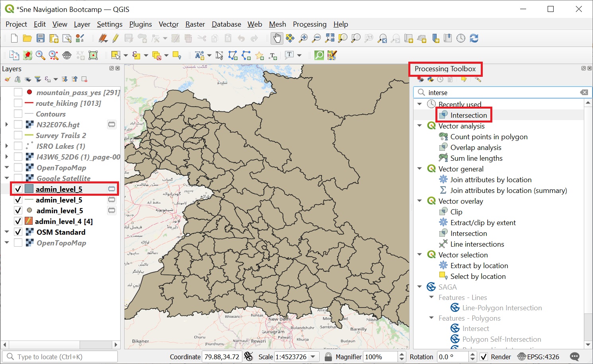Click the Type to locate search field
The width and height of the screenshot is (593, 364).
(60, 357)
